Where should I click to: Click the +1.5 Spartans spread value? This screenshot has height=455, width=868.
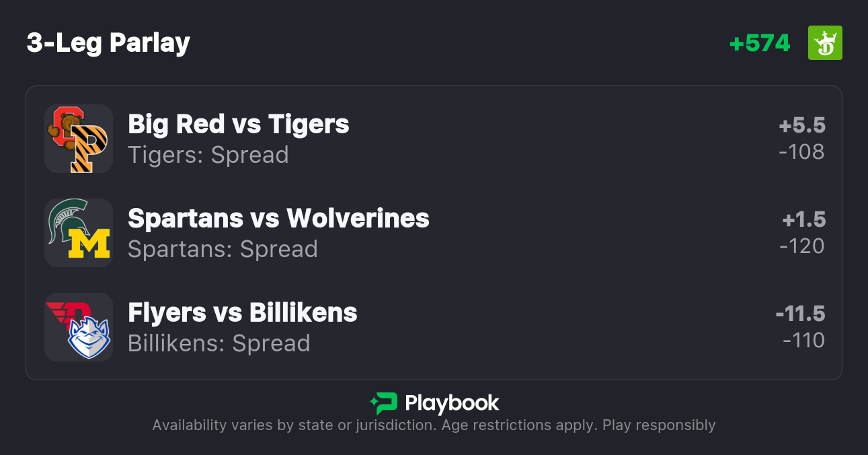pos(803,220)
